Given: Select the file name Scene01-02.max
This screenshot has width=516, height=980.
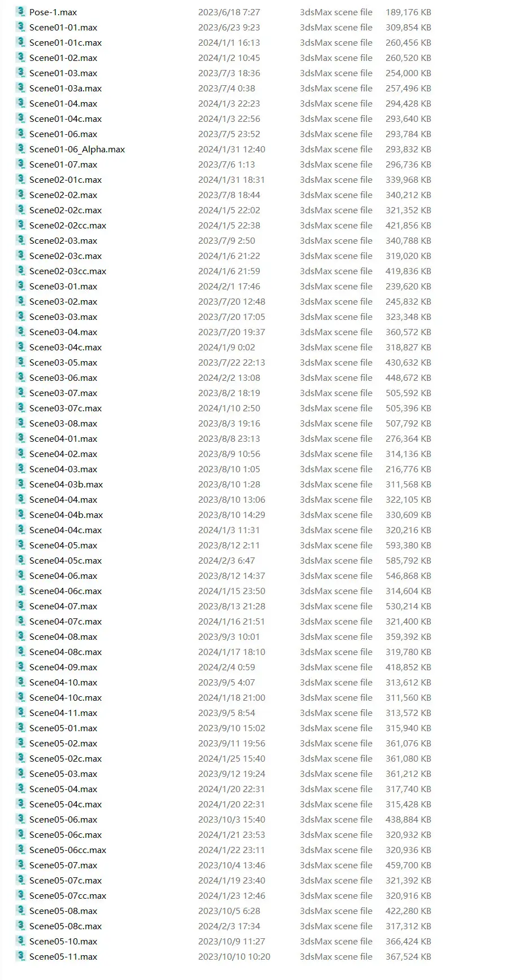Looking at the screenshot, I should (x=63, y=58).
